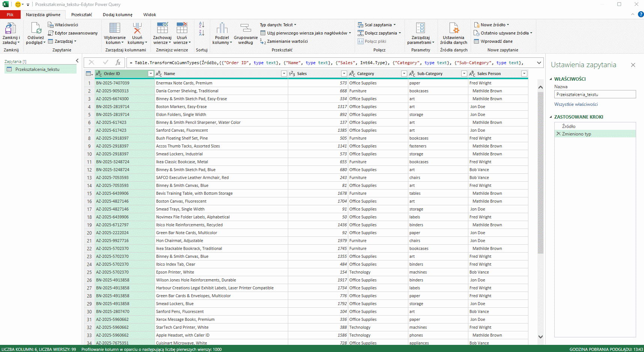Sort descending with the Z-A icon

coord(202,33)
